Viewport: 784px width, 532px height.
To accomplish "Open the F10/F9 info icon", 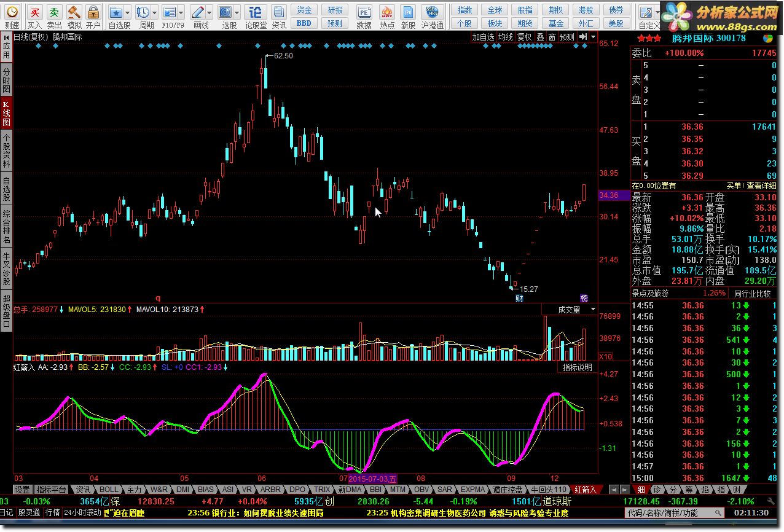I will click(x=169, y=12).
